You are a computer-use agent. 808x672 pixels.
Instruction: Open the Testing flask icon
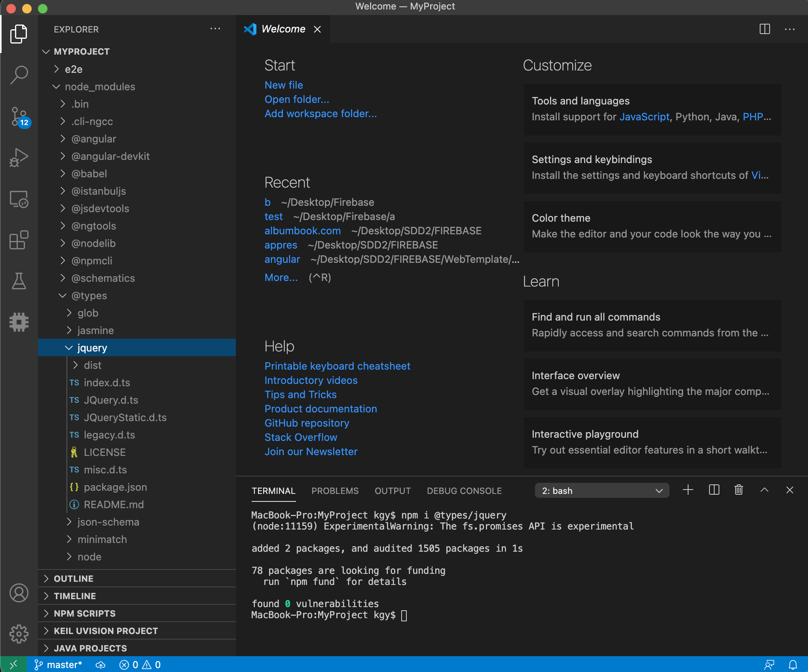coord(19,281)
